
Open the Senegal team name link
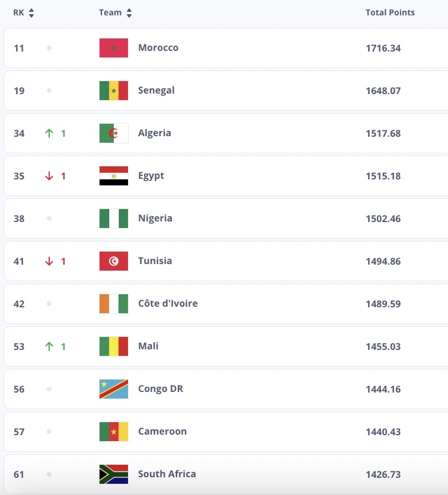(156, 91)
